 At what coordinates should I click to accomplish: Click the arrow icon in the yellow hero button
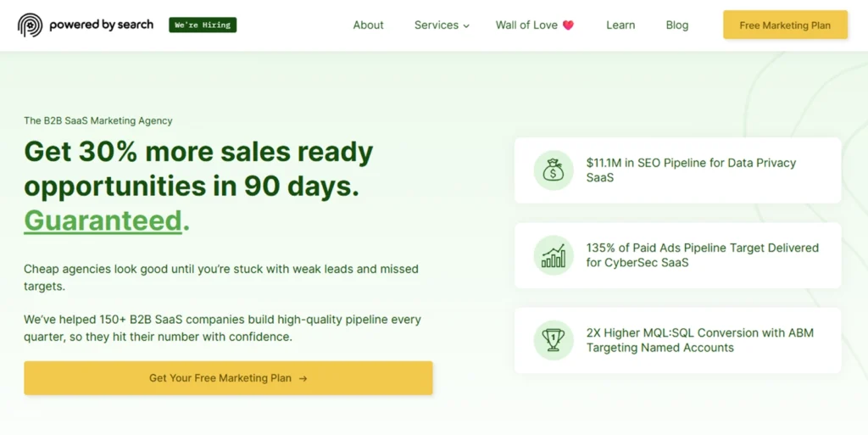click(303, 379)
